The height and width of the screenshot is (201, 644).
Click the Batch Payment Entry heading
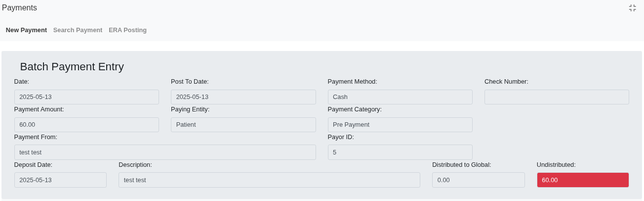72,66
